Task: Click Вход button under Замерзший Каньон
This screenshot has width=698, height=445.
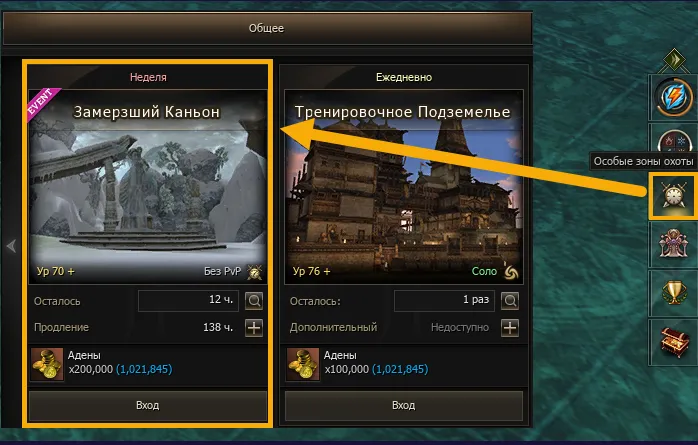Action: point(148,405)
